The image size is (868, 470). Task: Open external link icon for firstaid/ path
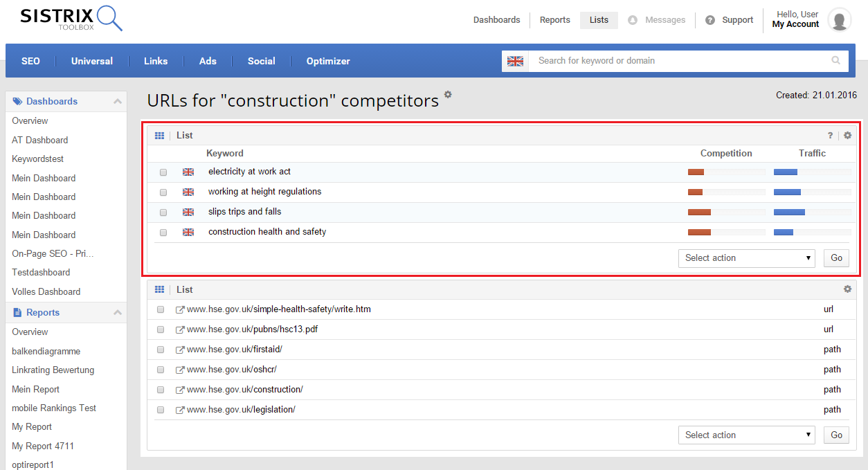180,350
